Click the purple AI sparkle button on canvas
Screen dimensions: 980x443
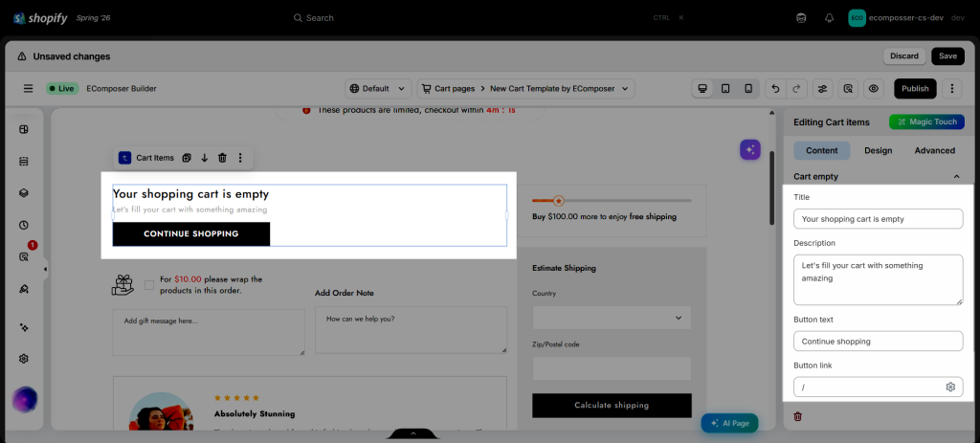pyautogui.click(x=750, y=150)
